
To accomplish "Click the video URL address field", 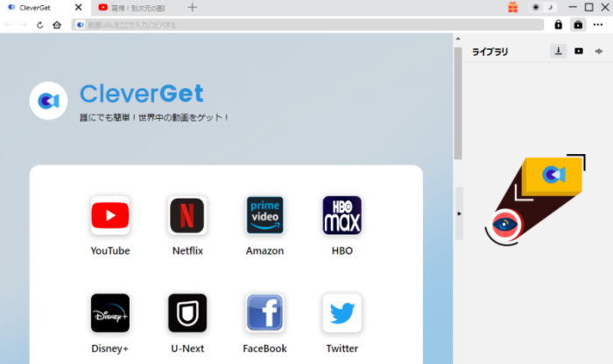I will pos(307,24).
